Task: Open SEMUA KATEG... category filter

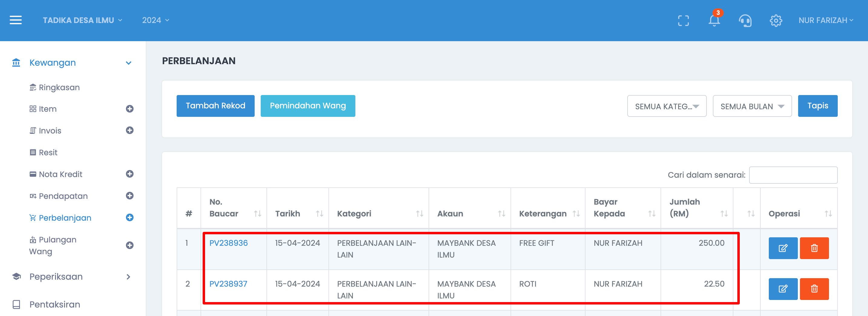Action: (x=667, y=106)
